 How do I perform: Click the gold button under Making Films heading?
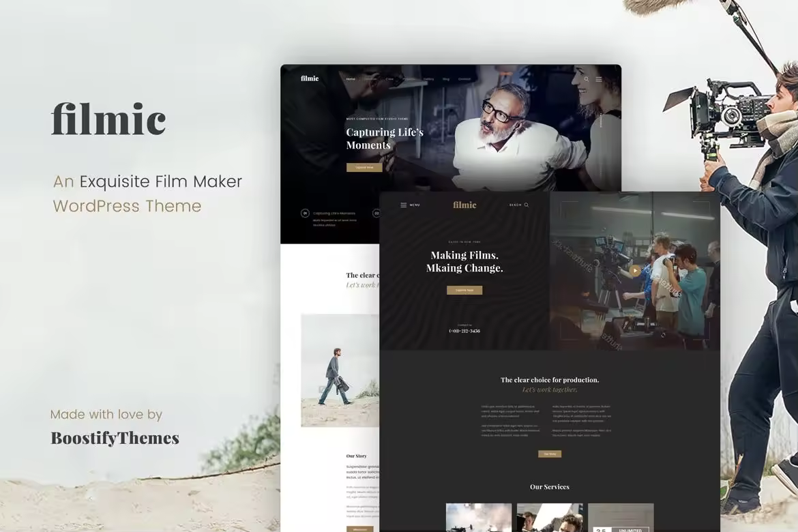tap(464, 290)
